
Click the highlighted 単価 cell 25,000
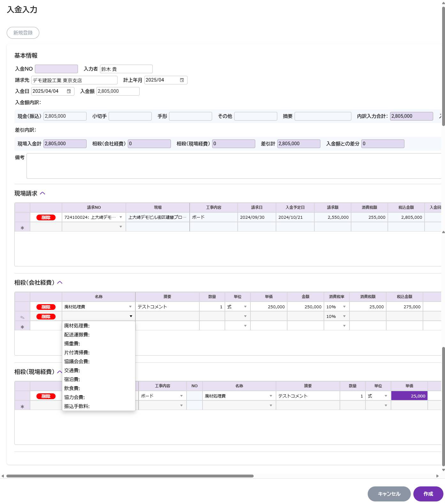pyautogui.click(x=409, y=396)
